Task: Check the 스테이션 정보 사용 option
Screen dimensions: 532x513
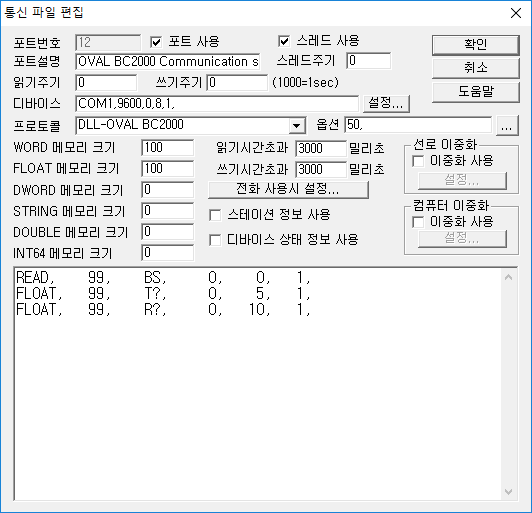Action: pos(215,215)
